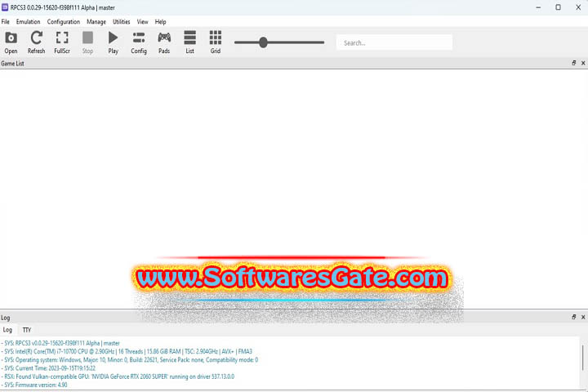Click inside the Search field
588x392 pixels.
pos(394,42)
